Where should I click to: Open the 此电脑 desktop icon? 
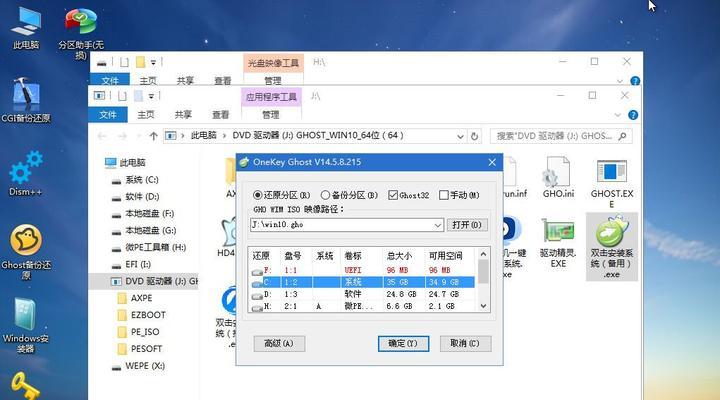click(x=26, y=28)
